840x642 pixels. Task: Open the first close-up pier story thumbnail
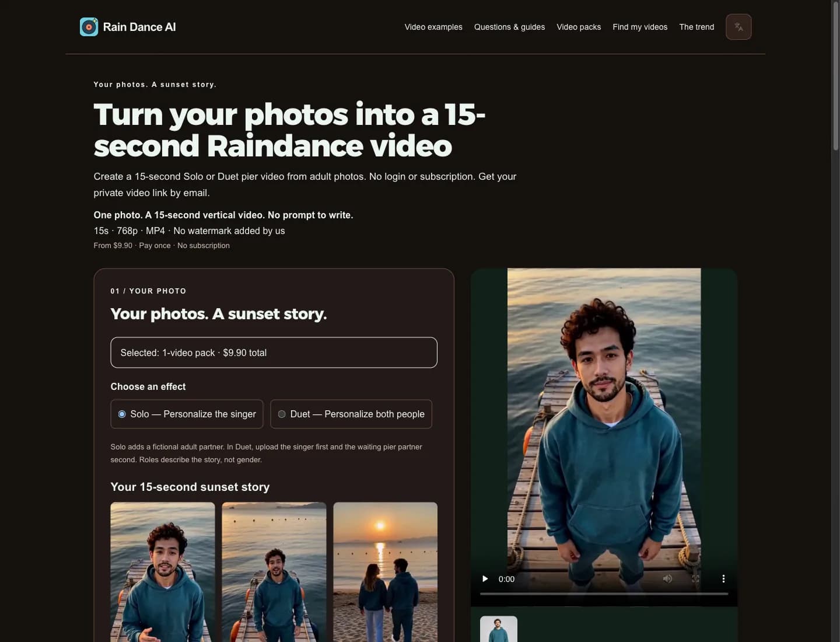[163, 572]
